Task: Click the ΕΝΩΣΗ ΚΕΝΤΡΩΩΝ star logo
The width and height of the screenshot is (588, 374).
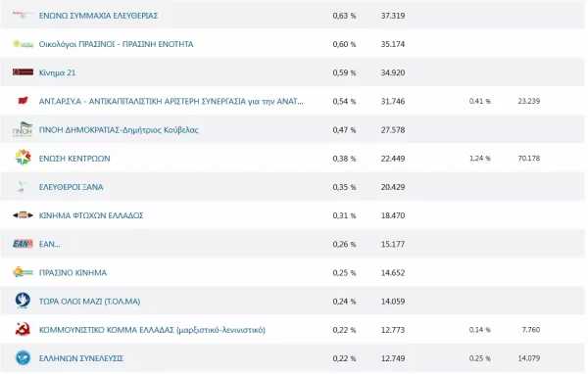Action: (x=23, y=158)
